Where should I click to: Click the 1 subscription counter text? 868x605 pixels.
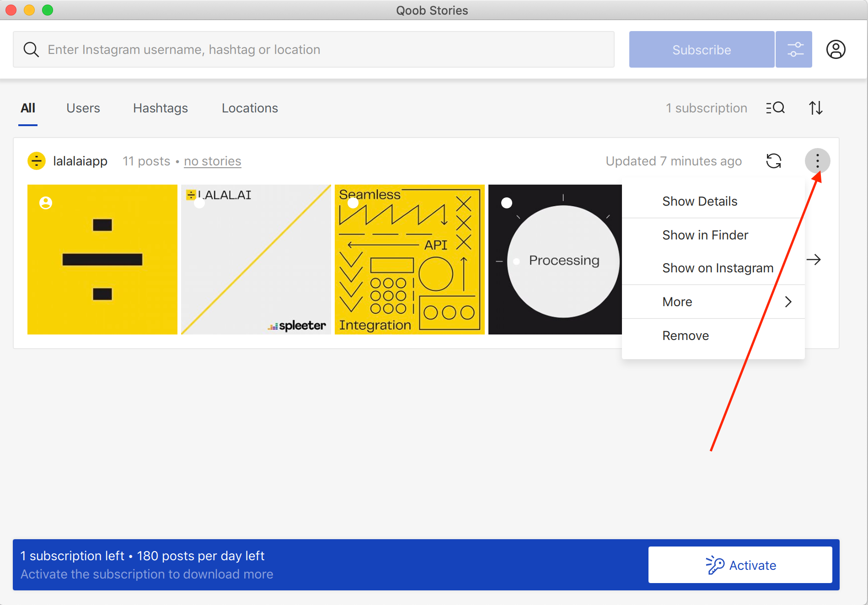point(707,108)
